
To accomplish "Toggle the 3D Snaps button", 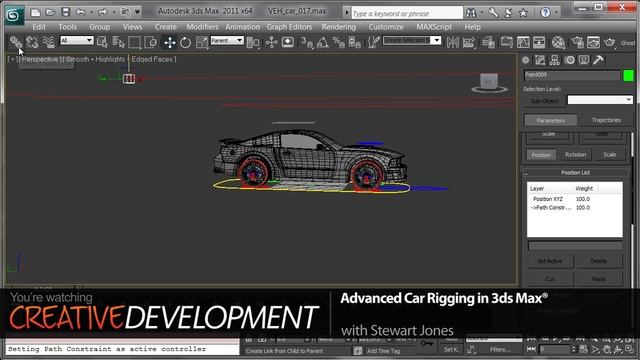I will coord(307,42).
